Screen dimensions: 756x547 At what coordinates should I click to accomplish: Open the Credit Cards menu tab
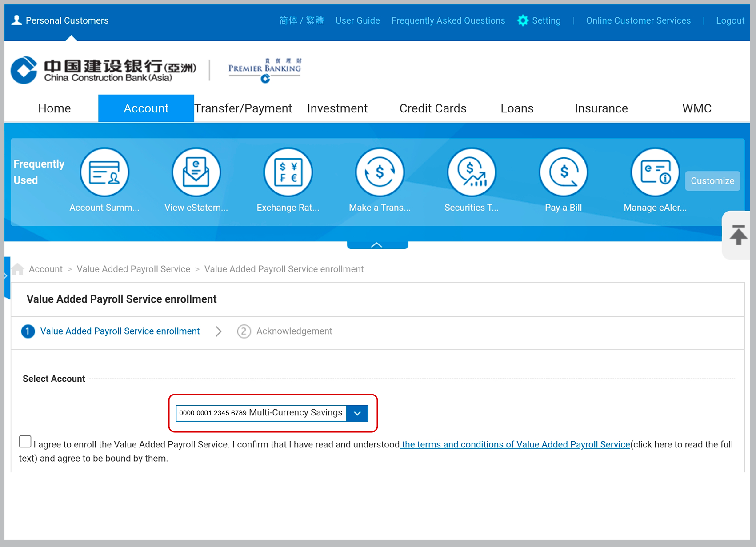click(x=432, y=108)
